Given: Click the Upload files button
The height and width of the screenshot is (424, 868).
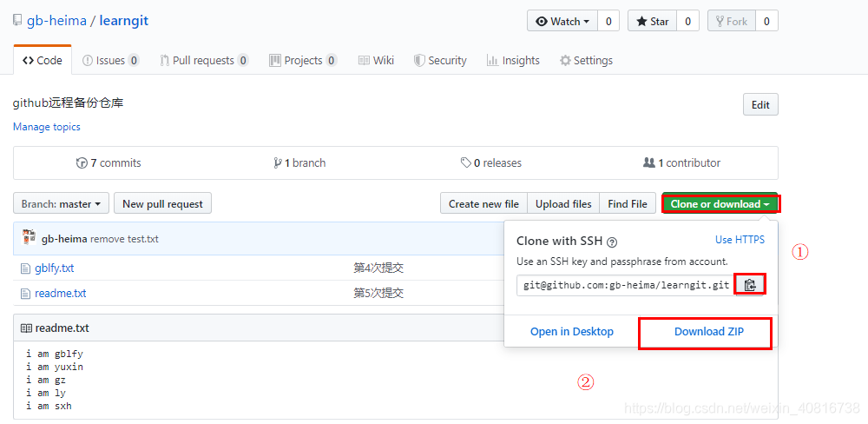Looking at the screenshot, I should click(563, 204).
